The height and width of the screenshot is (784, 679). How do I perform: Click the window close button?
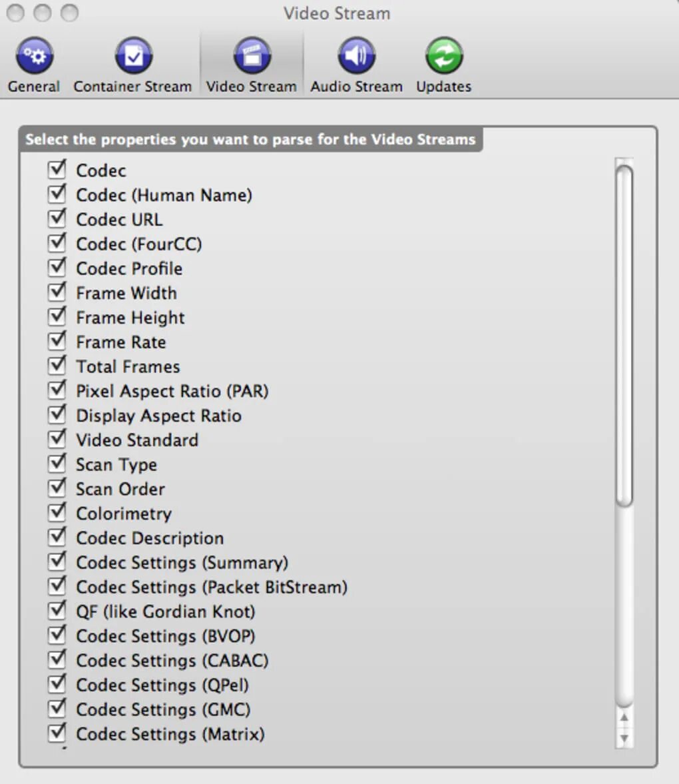click(15, 13)
